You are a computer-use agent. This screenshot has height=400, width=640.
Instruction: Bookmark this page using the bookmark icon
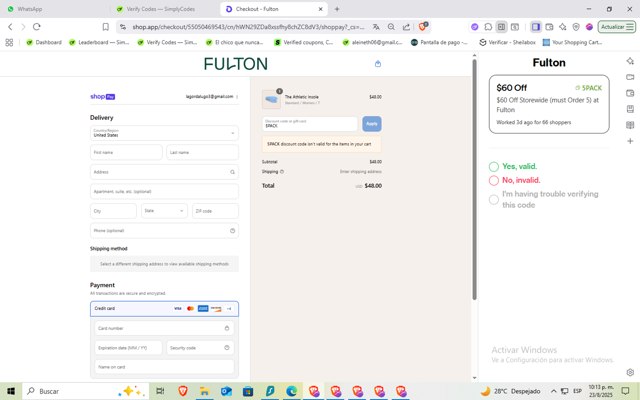coord(106,27)
